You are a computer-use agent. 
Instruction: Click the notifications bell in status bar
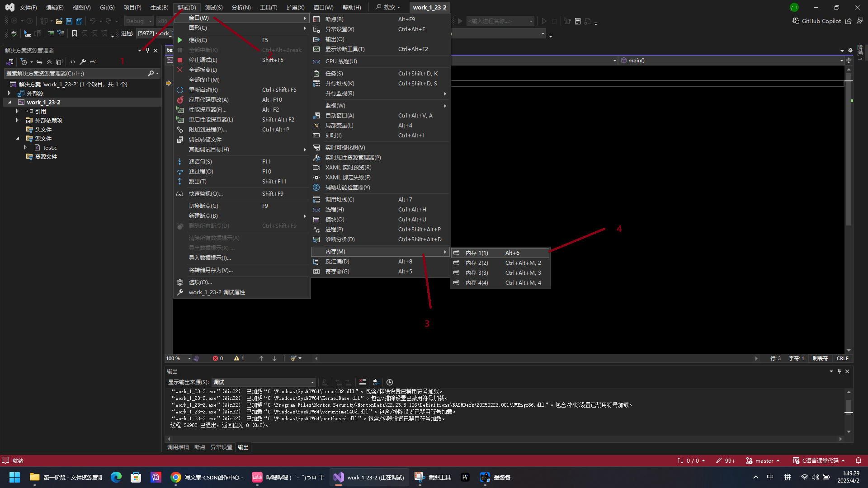coord(859,460)
